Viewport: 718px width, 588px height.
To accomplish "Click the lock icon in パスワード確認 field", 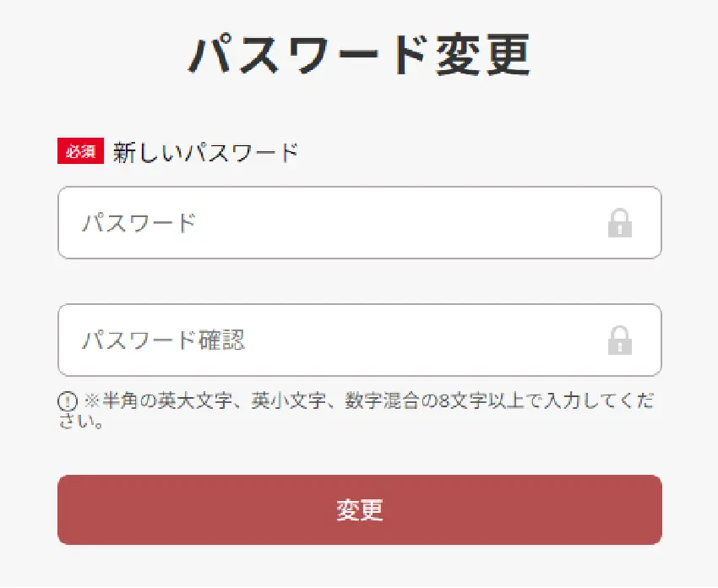I will [619, 340].
